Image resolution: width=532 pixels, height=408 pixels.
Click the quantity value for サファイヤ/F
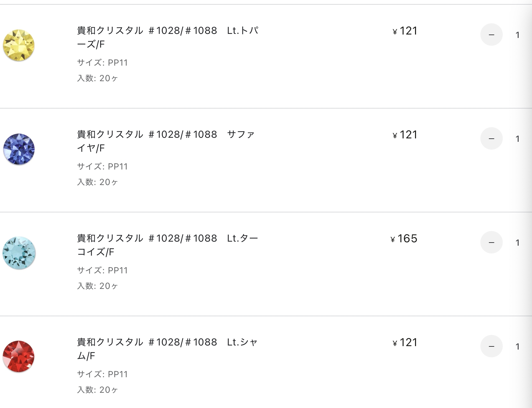click(517, 139)
